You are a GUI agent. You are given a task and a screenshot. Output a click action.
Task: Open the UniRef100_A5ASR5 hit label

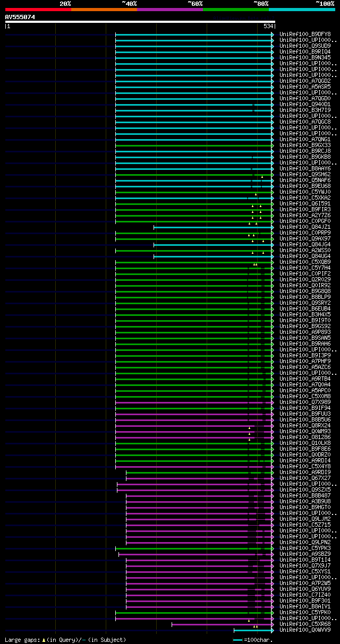tap(305, 87)
